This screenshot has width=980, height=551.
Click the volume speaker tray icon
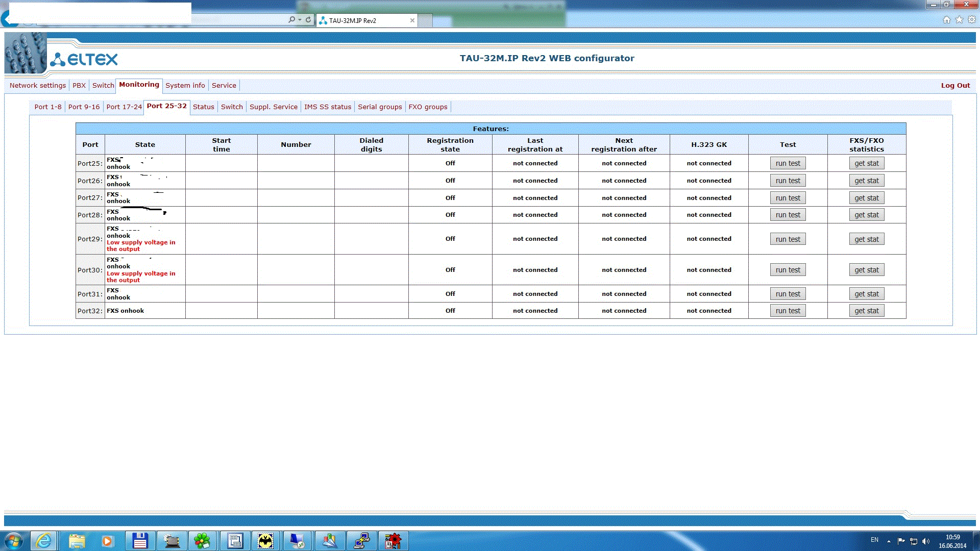(926, 541)
